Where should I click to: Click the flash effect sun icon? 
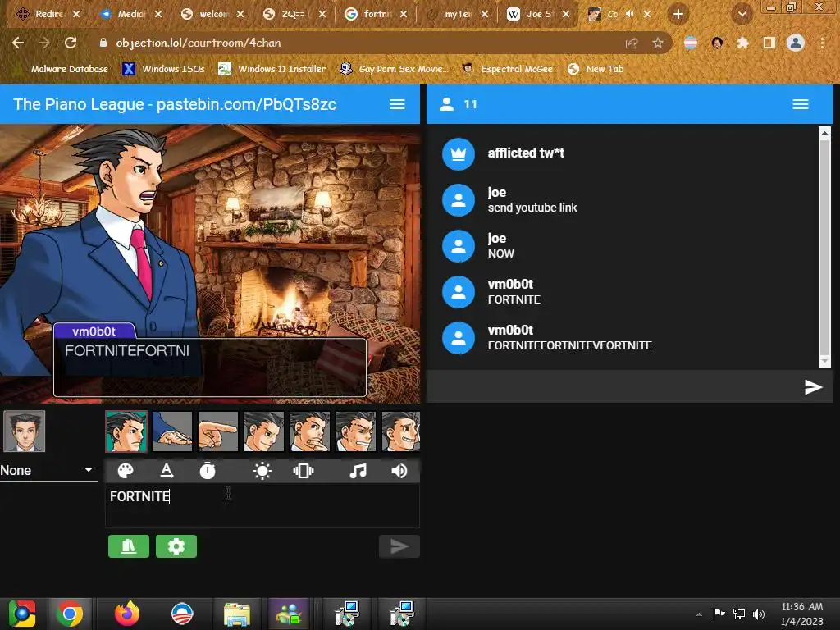coord(262,471)
